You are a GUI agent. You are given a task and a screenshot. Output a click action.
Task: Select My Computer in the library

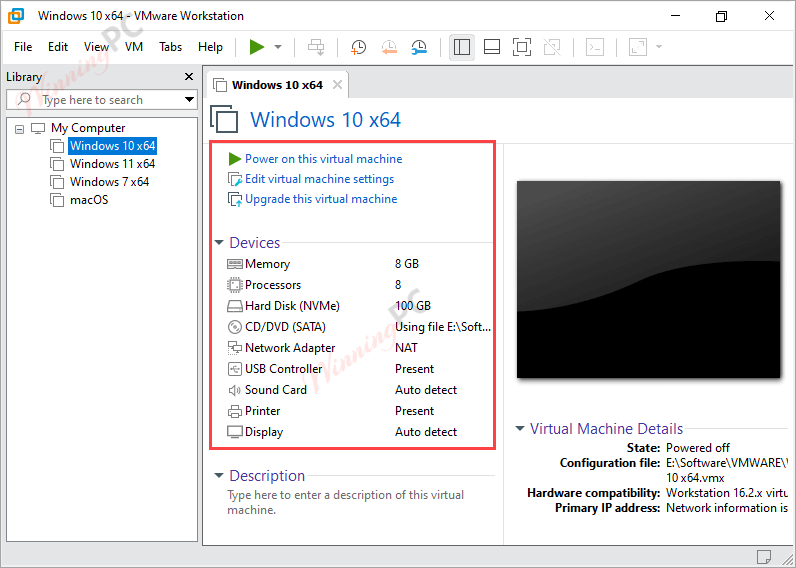pyautogui.click(x=88, y=128)
